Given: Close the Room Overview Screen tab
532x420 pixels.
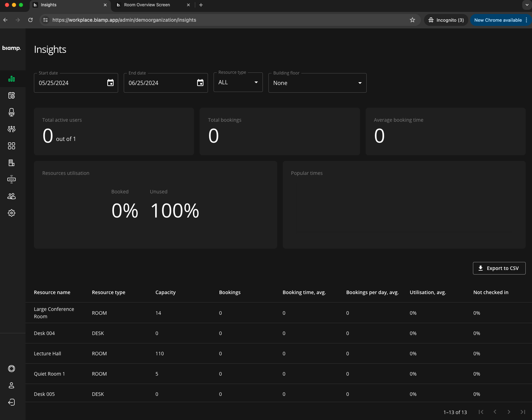Looking at the screenshot, I should (x=188, y=5).
